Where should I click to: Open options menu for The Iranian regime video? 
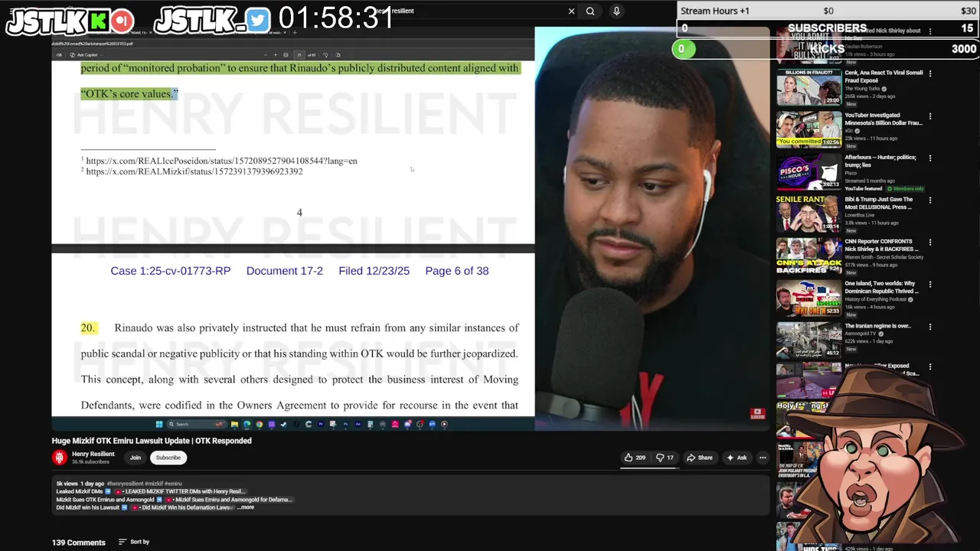[x=930, y=327]
